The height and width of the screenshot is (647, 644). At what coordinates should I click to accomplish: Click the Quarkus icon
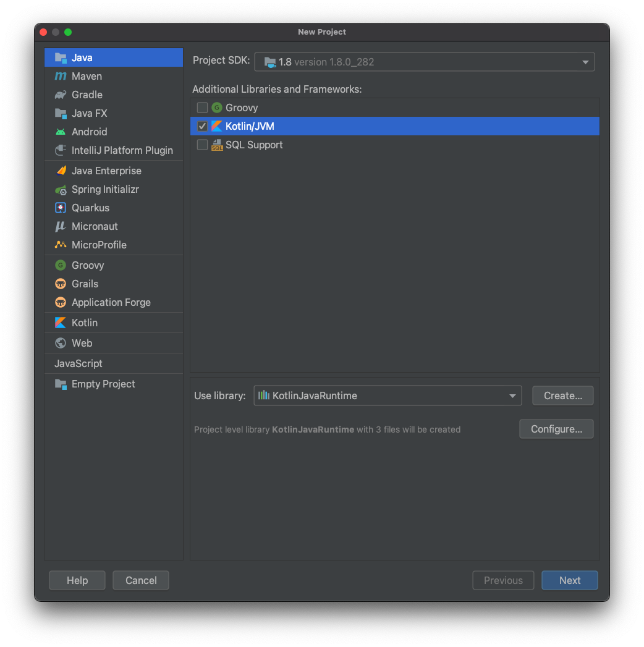click(x=61, y=208)
